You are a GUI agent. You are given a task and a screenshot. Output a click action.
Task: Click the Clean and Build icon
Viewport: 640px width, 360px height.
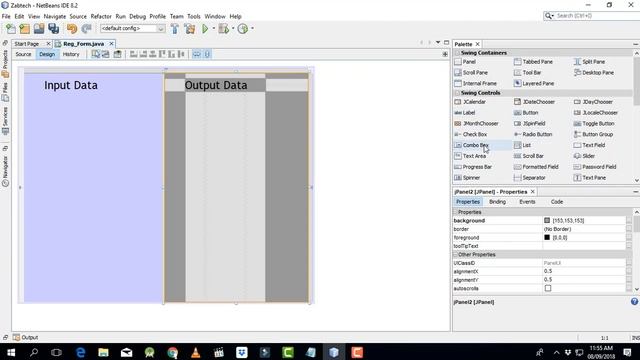[x=189, y=29]
